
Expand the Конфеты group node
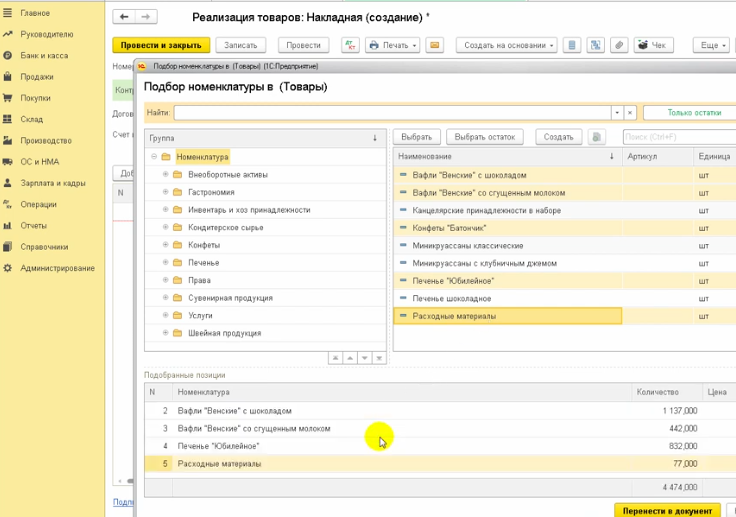(x=165, y=245)
